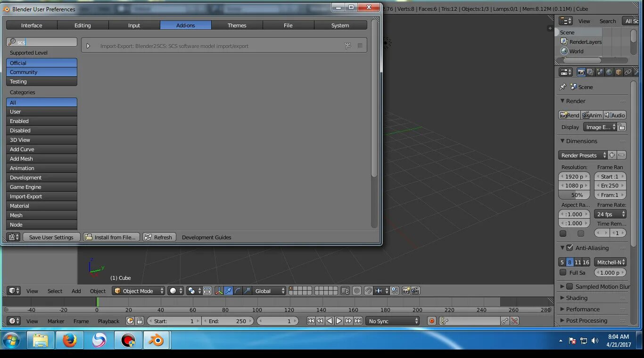Toggle the Official supported level filter
The width and height of the screenshot is (644, 358).
(41, 63)
